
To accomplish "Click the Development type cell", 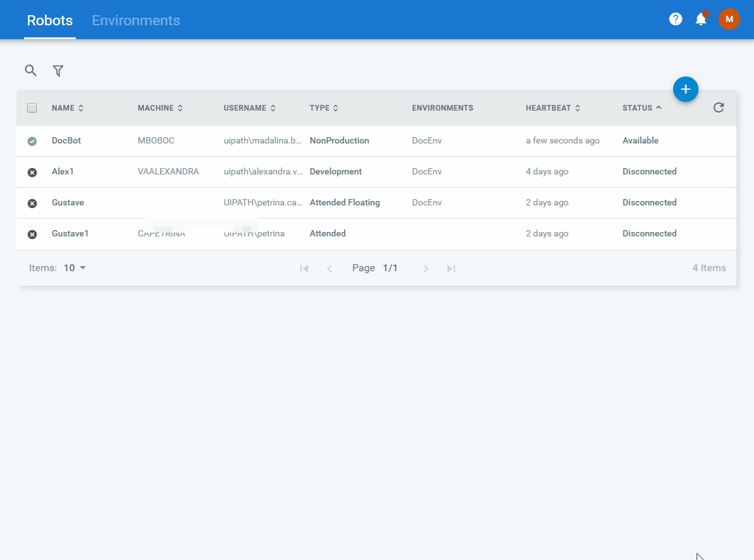I will tap(336, 171).
